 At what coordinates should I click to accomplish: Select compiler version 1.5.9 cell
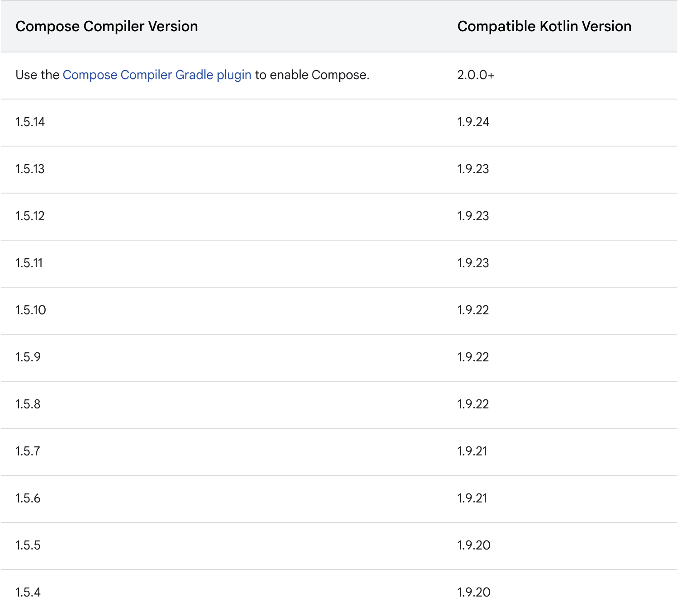coord(28,357)
